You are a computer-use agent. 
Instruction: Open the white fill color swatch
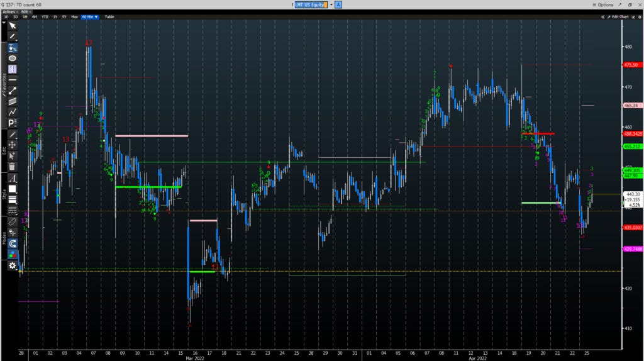[x=13, y=189]
